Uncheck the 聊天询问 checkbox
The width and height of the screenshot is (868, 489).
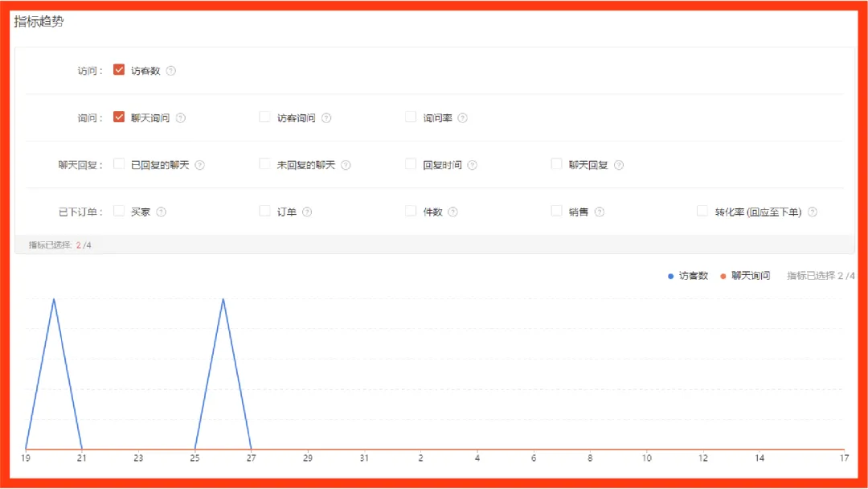click(118, 117)
